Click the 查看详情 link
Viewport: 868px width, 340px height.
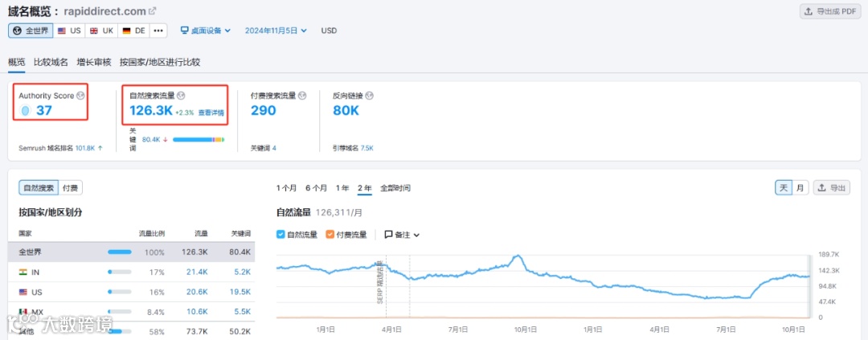tap(211, 113)
